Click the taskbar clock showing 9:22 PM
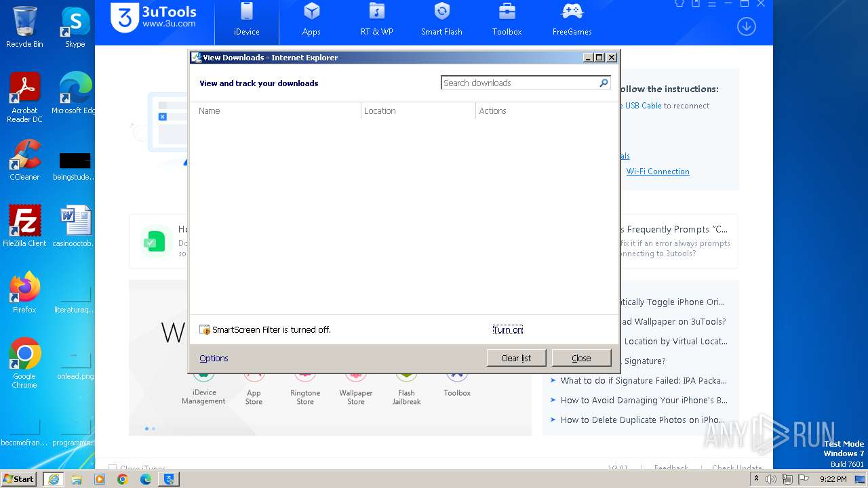This screenshot has height=488, width=868. (833, 479)
